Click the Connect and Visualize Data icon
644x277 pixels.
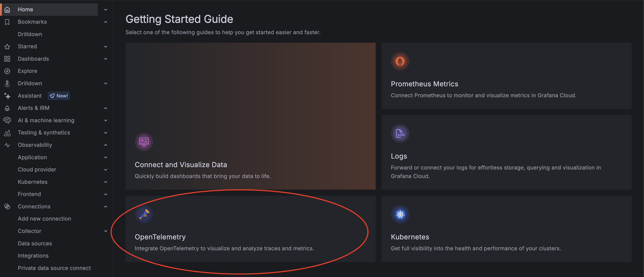tap(144, 142)
